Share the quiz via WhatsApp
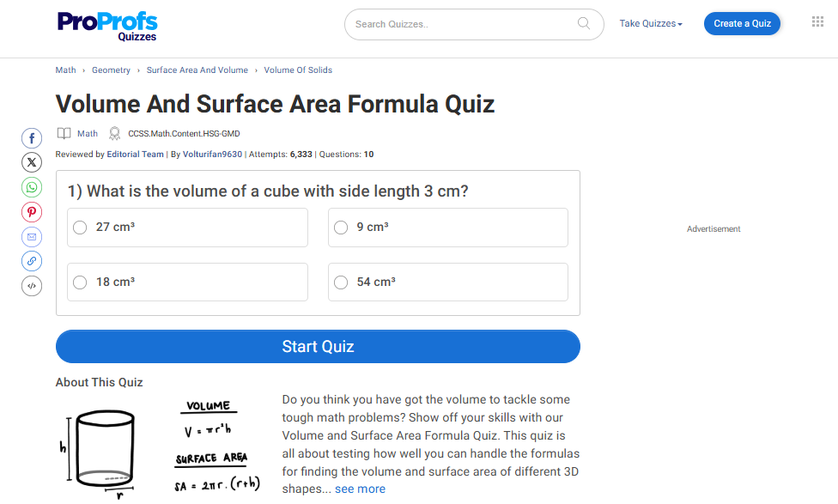Image resolution: width=838 pixels, height=504 pixels. (x=32, y=186)
